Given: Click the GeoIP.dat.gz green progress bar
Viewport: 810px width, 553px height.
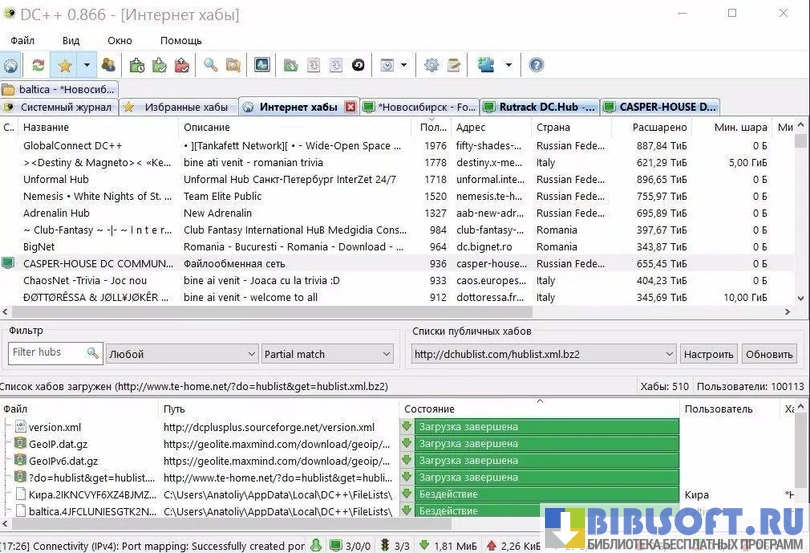Looking at the screenshot, I should [546, 444].
